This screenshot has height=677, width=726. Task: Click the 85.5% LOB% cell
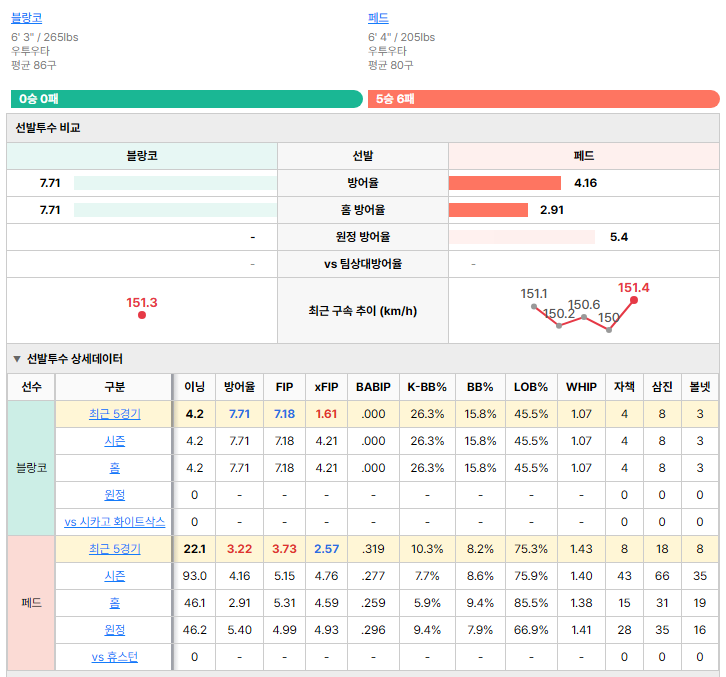(531, 602)
